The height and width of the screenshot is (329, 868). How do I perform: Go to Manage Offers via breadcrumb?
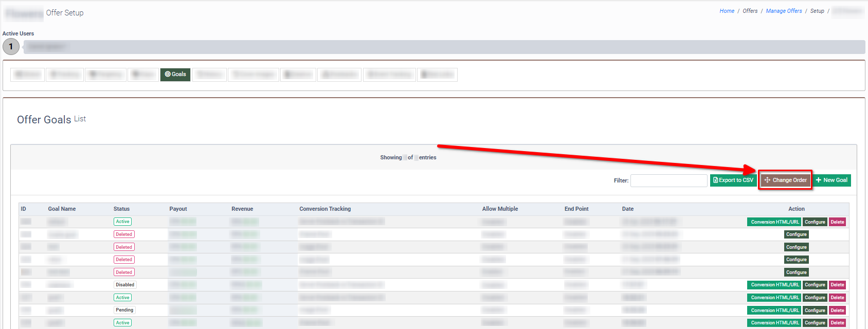pos(784,11)
